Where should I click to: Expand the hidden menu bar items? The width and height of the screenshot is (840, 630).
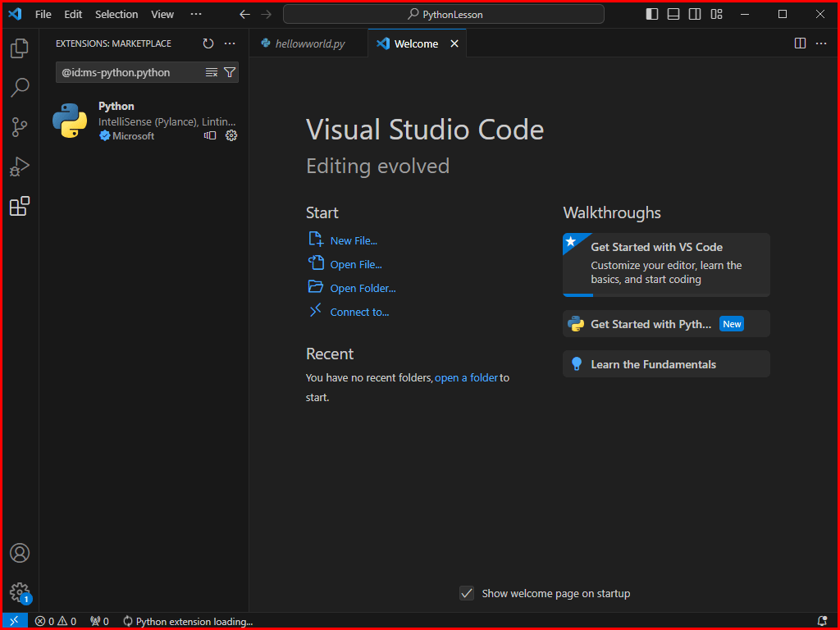point(196,15)
